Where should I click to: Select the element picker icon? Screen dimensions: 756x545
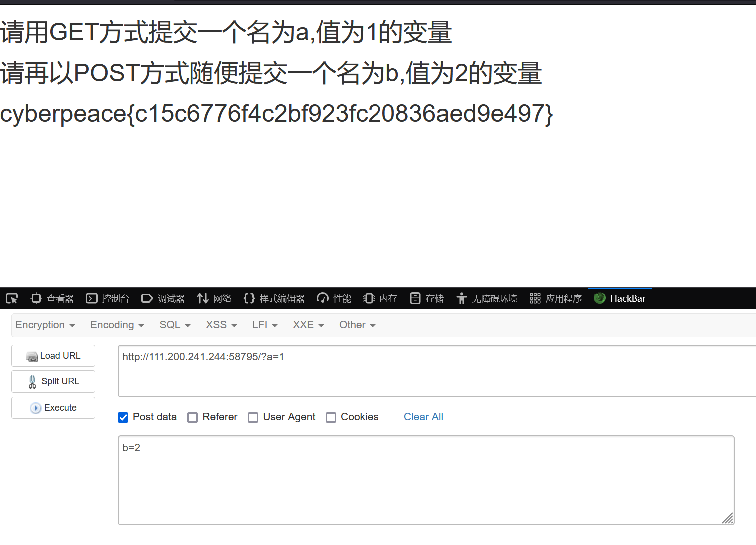(x=11, y=298)
